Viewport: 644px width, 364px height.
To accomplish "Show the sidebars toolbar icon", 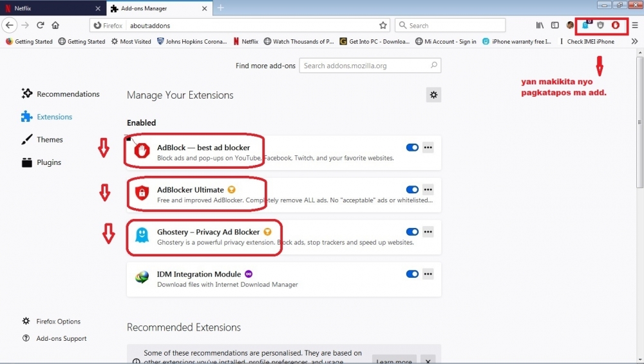I will point(555,25).
